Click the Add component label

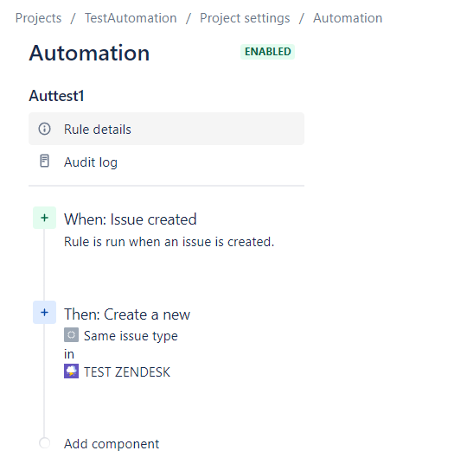click(x=112, y=444)
